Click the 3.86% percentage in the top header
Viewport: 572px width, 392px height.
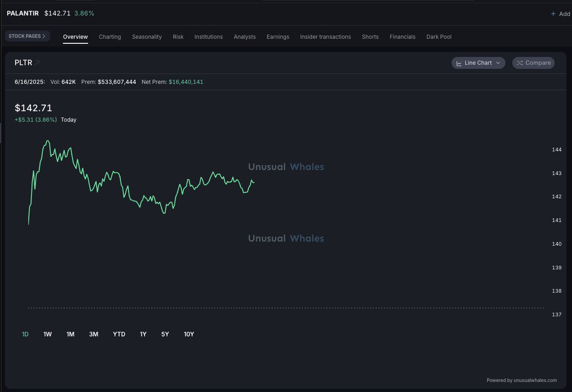pos(84,13)
